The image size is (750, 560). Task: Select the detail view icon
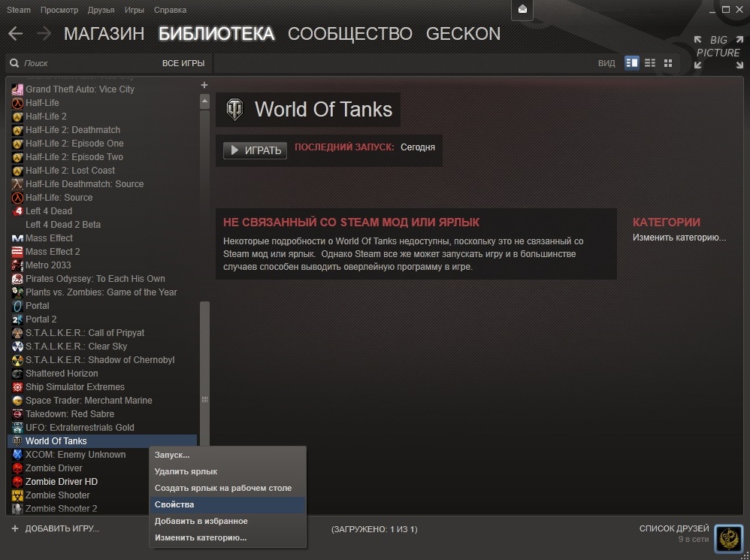pyautogui.click(x=632, y=63)
